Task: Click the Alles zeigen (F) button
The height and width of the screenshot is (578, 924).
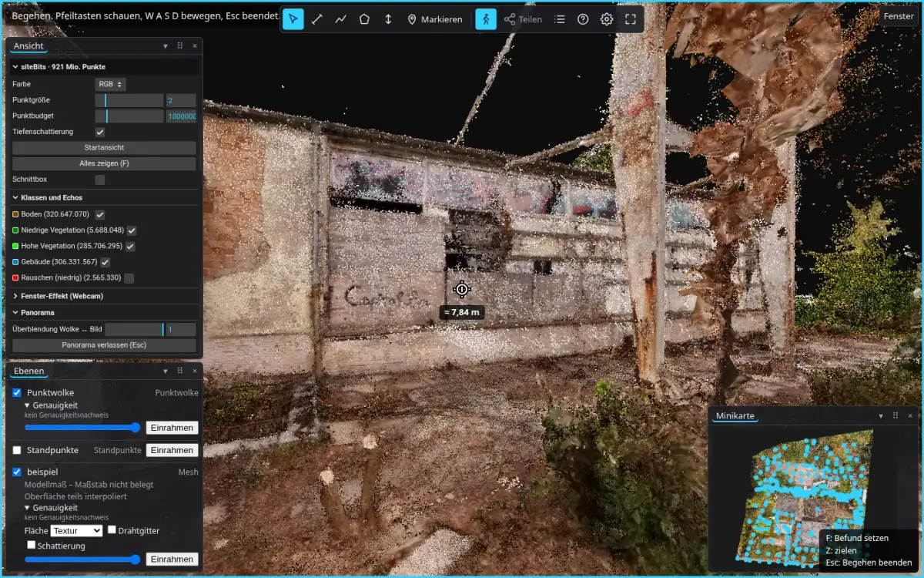Action: (x=104, y=163)
